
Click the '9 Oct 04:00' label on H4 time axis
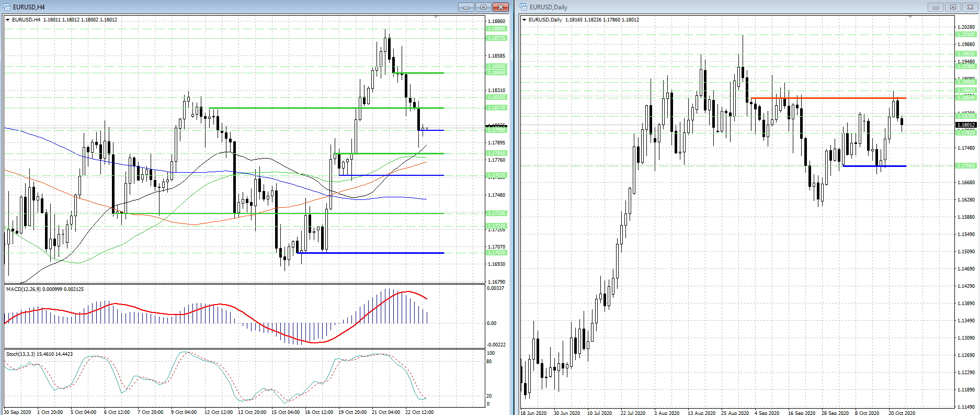(x=184, y=412)
